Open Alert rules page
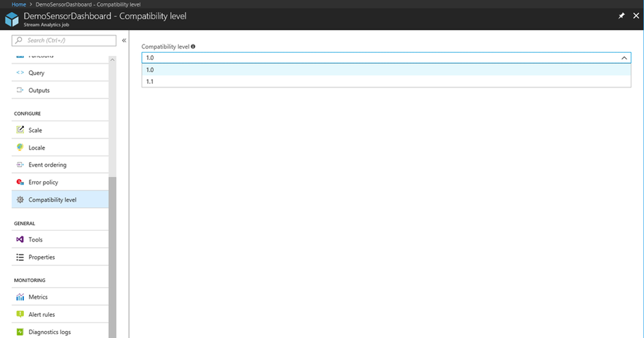 tap(60, 315)
